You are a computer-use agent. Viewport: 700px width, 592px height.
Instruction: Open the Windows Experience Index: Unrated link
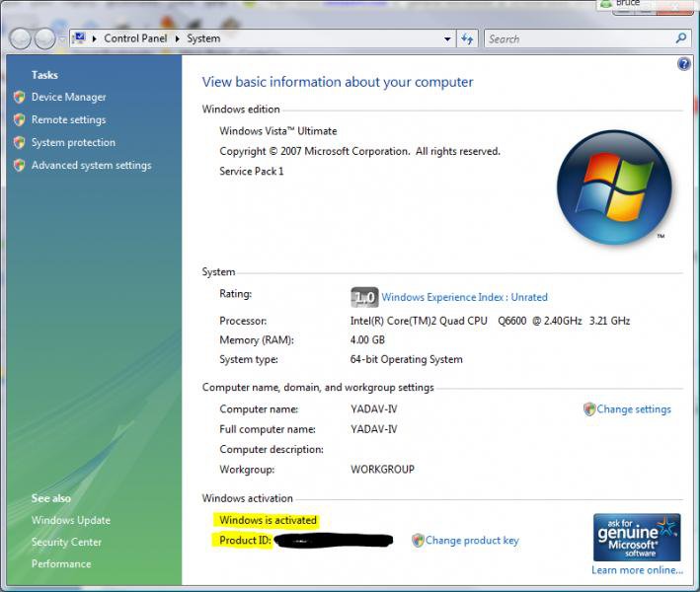464,297
